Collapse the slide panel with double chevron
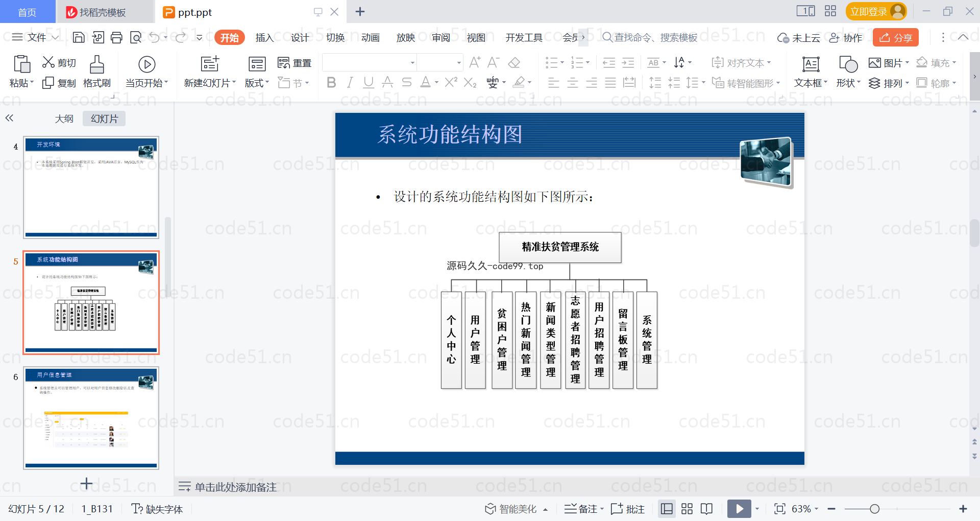The height and width of the screenshot is (521, 980). coord(9,118)
